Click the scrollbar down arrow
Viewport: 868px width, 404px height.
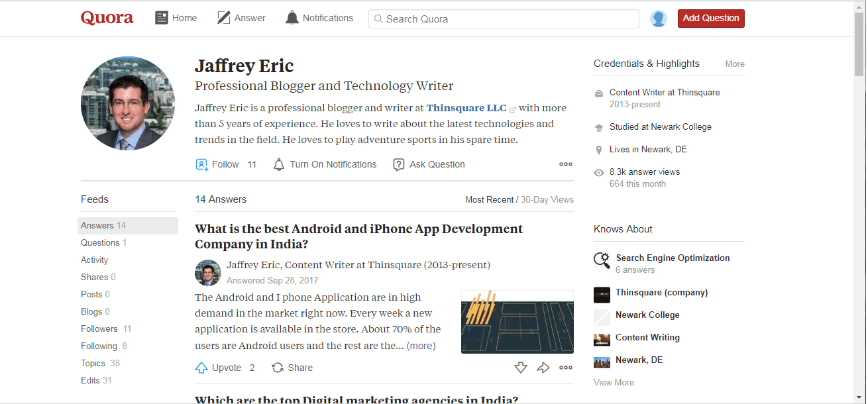[859, 397]
